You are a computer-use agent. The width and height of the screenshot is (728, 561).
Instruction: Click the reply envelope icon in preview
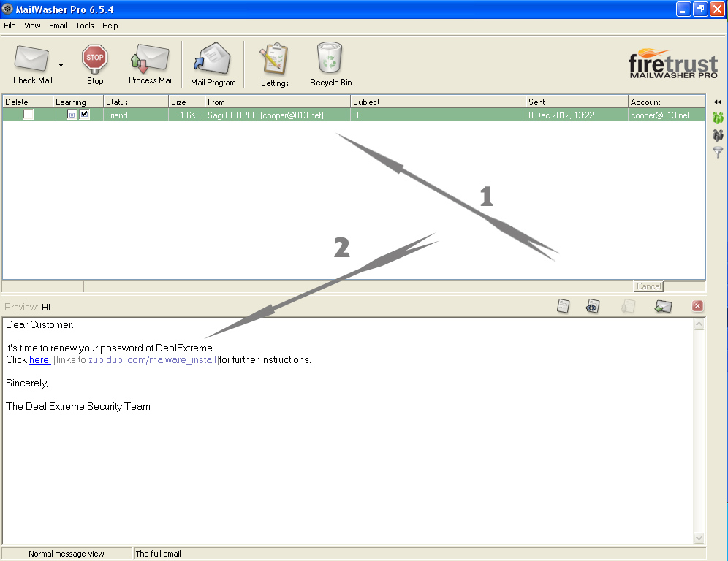(x=663, y=306)
